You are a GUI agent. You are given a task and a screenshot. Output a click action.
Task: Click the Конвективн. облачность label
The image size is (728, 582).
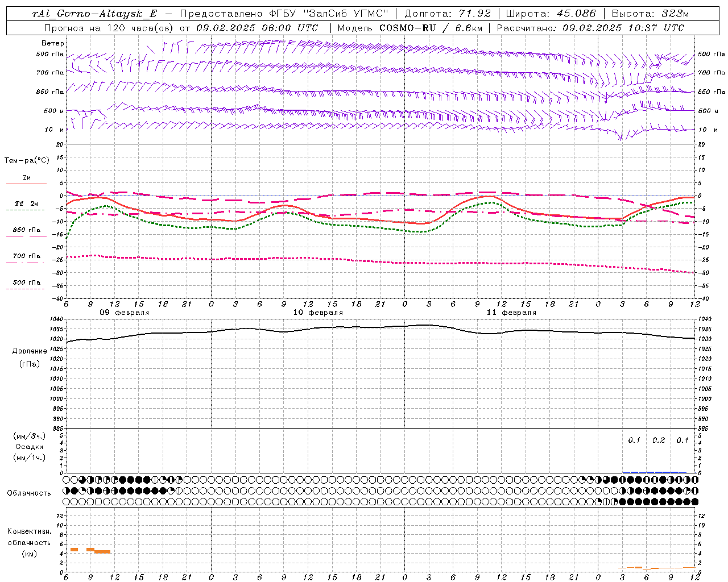(29, 537)
